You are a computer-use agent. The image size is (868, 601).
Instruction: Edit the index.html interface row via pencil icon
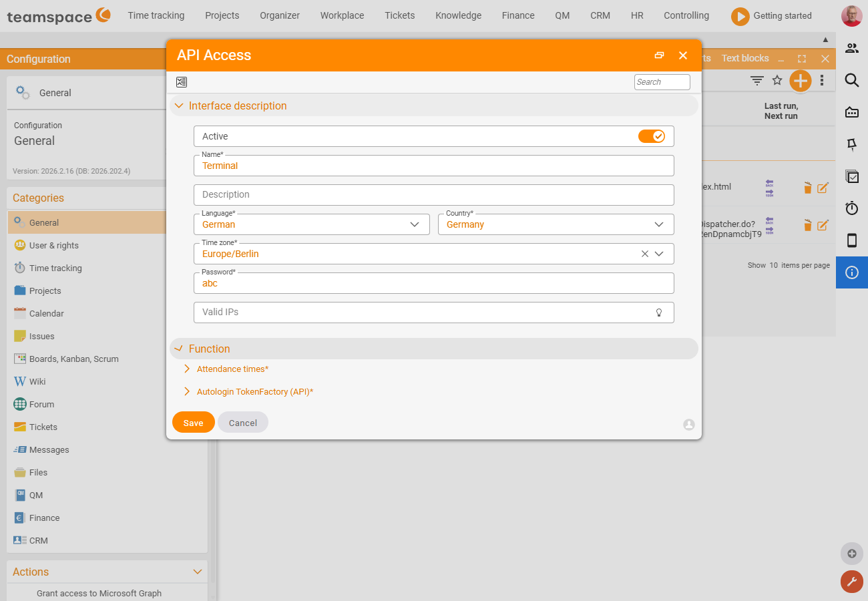coord(823,188)
